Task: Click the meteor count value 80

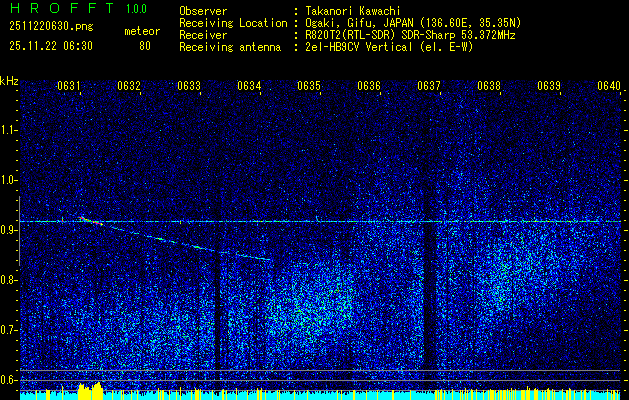Action: point(145,46)
